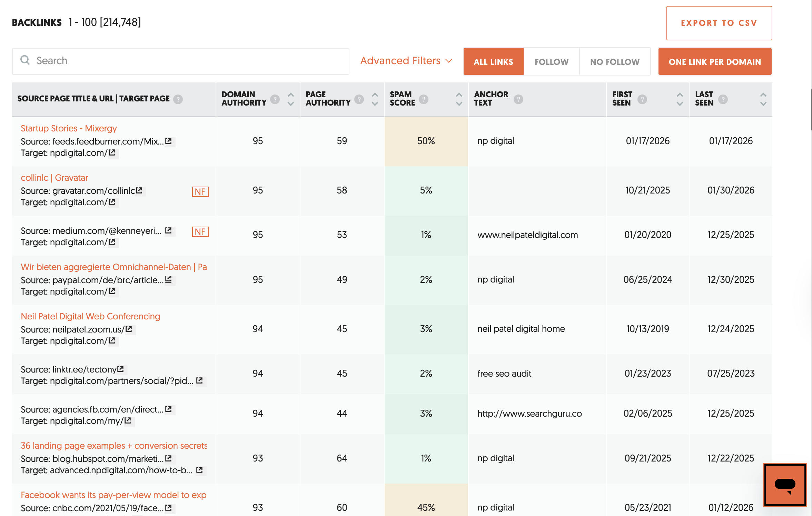Open the chat support widget
This screenshot has height=516, width=812.
785,485
